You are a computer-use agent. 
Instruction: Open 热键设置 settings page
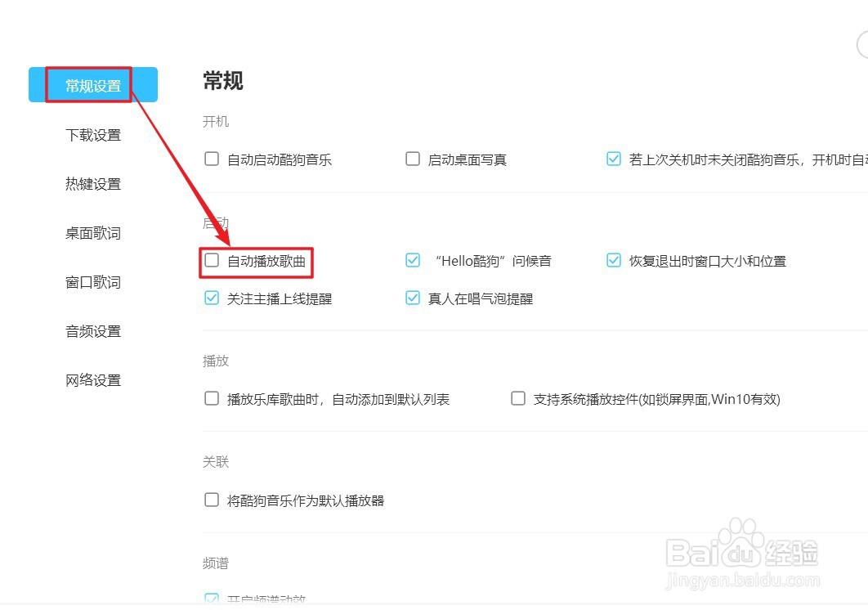93,183
